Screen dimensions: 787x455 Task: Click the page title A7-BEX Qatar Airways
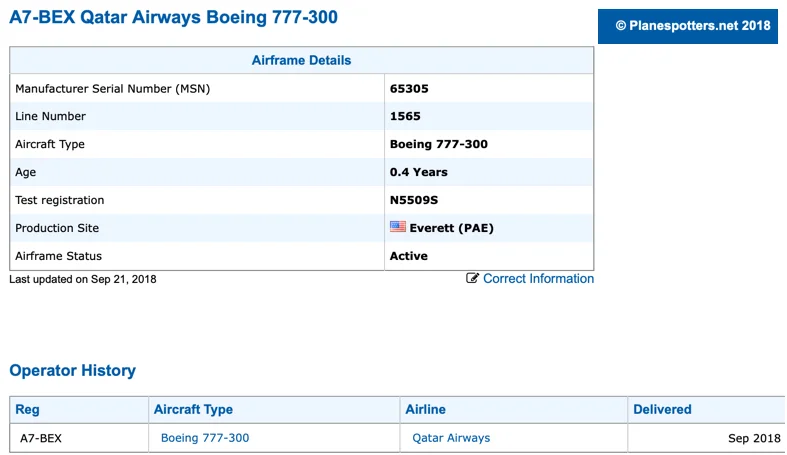[173, 18]
